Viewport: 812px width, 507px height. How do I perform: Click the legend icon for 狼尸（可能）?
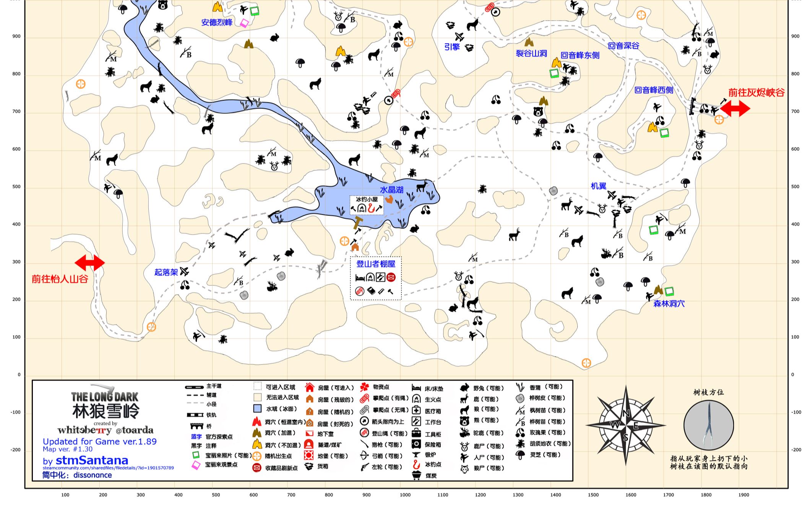464,469
